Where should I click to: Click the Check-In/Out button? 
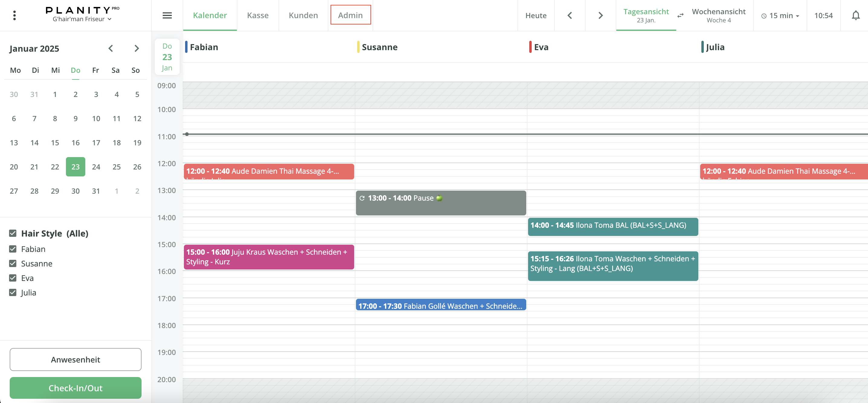click(76, 388)
